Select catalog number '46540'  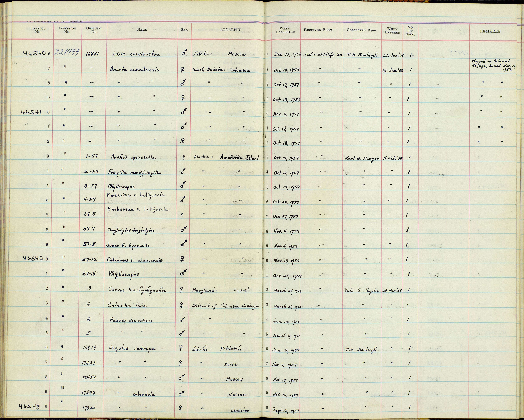tap(34, 53)
